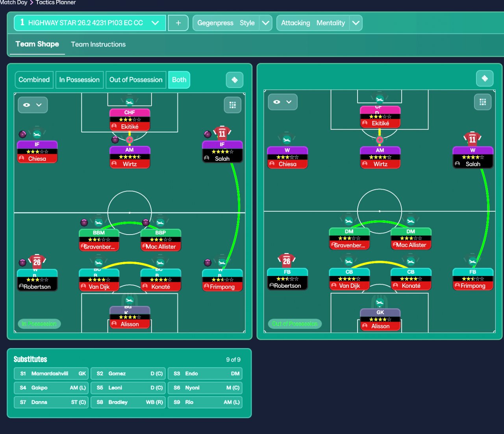
Task: Select substitute S6 Nyoni
Action: [205, 388]
